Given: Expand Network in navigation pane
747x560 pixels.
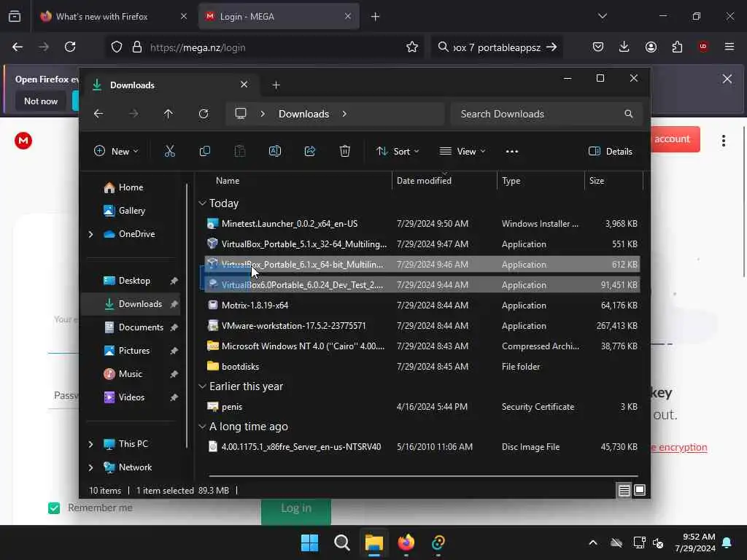Looking at the screenshot, I should point(90,467).
